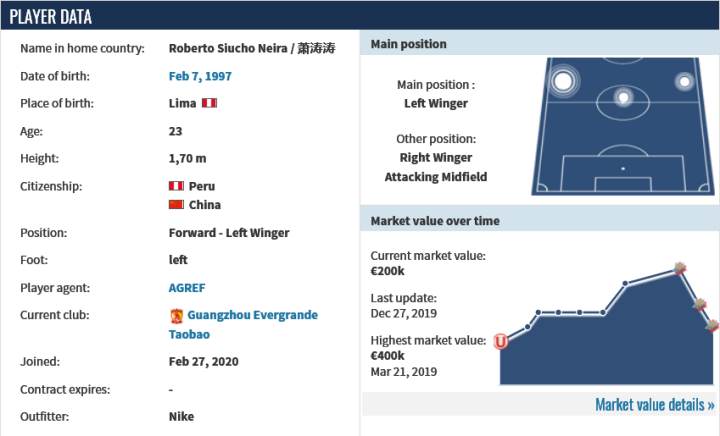Click the last crest marker on value chart
Image resolution: width=720 pixels, height=436 pixels.
pos(712,326)
